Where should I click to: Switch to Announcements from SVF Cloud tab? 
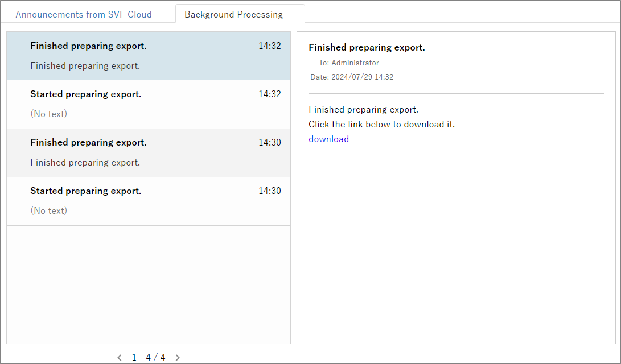pyautogui.click(x=83, y=14)
